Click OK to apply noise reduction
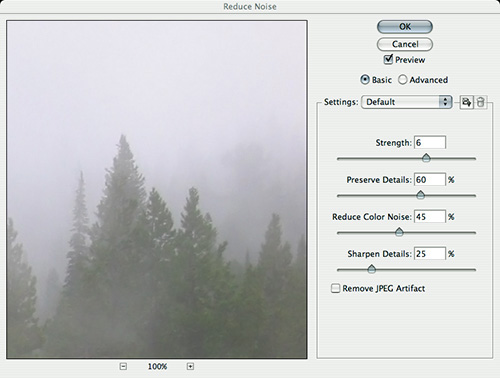The height and width of the screenshot is (378, 500). [405, 27]
